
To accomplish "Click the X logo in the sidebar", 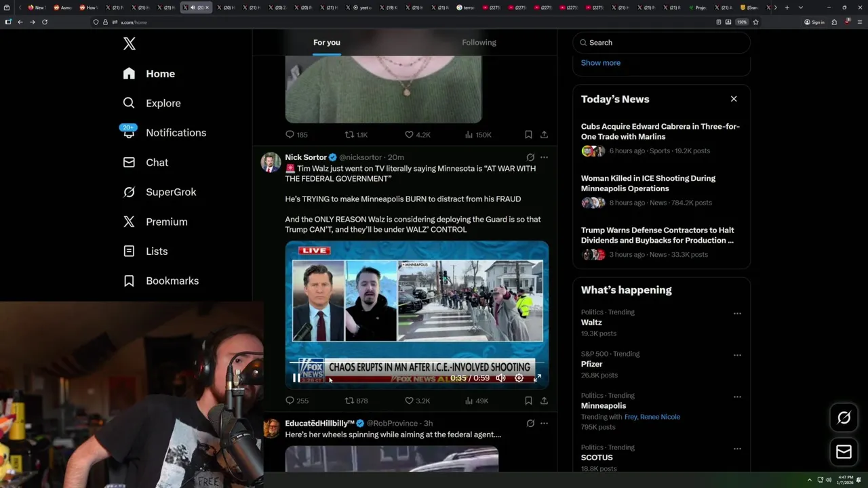I will click(x=130, y=44).
